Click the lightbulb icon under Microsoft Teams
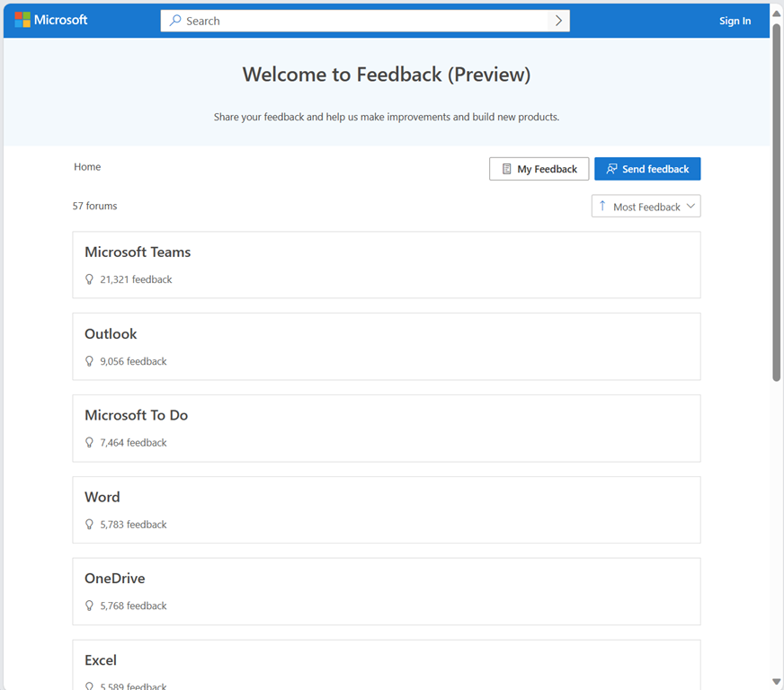The height and width of the screenshot is (690, 784). pyautogui.click(x=89, y=279)
